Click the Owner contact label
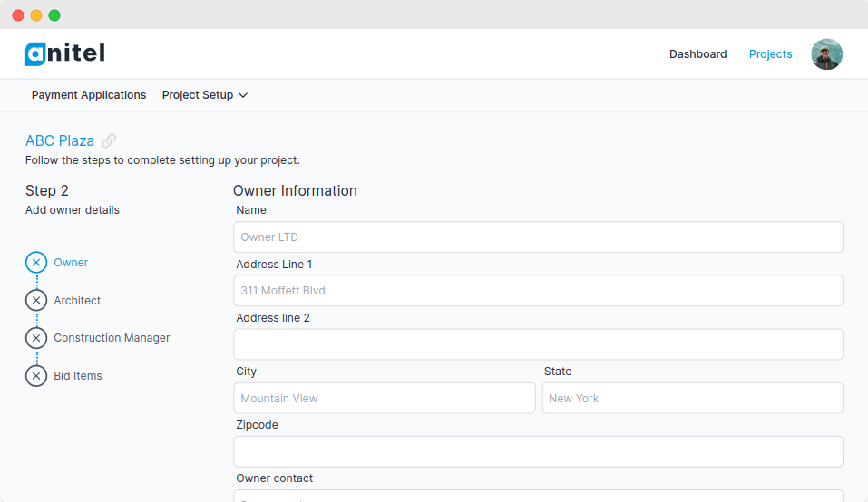868x502 pixels. (275, 478)
